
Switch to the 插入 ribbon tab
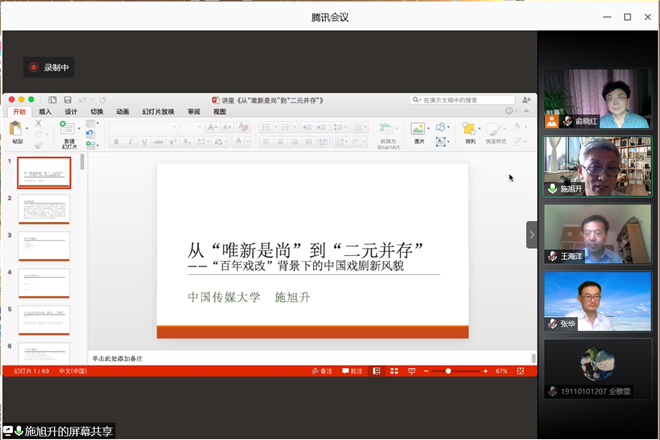point(45,112)
